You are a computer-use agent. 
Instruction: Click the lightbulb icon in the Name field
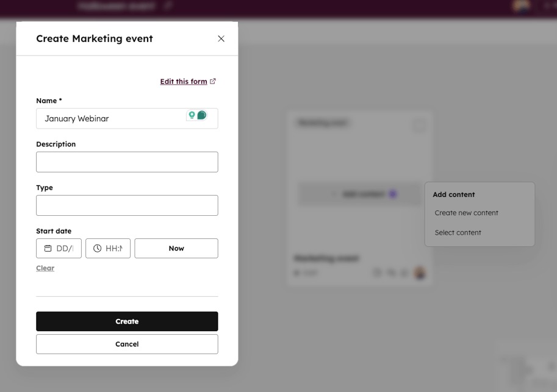coord(192,115)
